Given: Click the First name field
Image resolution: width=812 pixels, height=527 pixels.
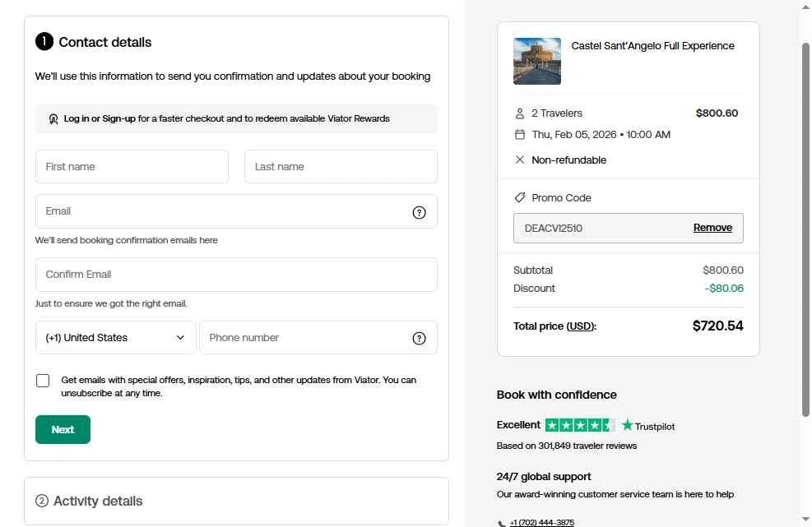Looking at the screenshot, I should coord(132,167).
